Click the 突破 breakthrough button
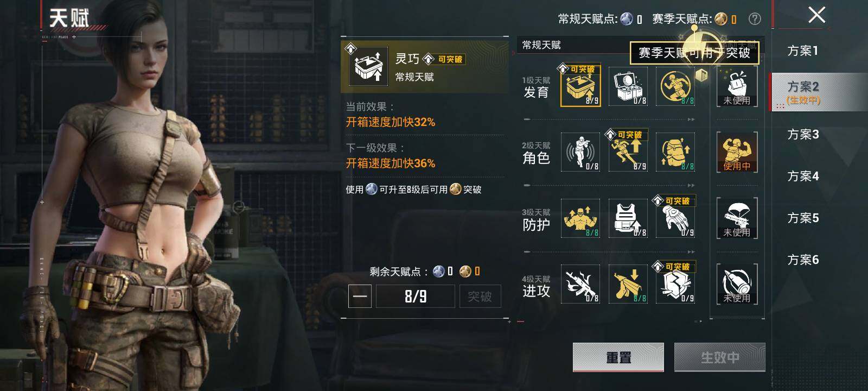Viewport: 868px width, 391px height. click(x=480, y=297)
